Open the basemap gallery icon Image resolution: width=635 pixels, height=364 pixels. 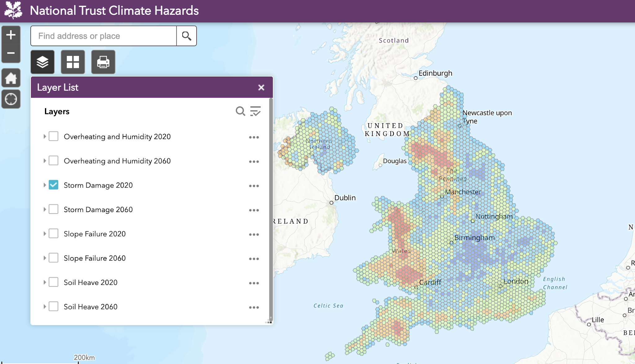tap(73, 62)
